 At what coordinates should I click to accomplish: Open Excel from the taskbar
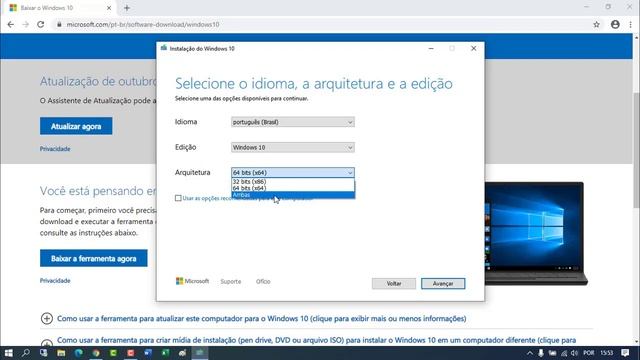coord(165,353)
